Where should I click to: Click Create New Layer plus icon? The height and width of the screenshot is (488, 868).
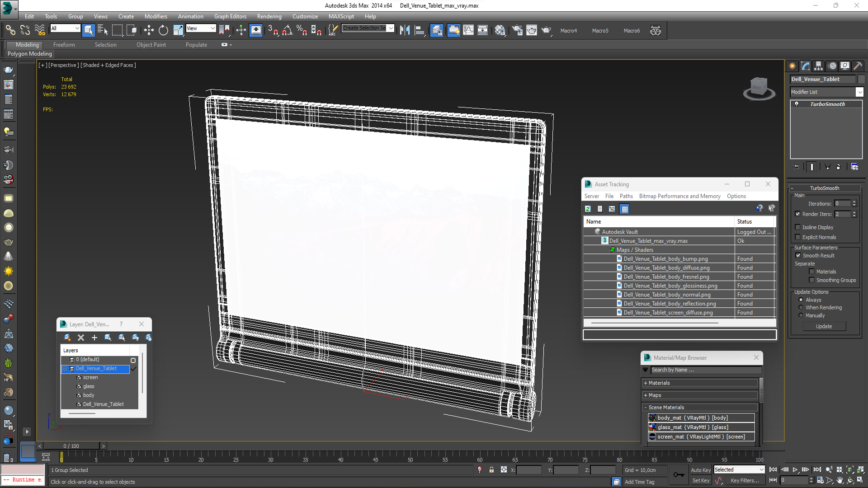coord(94,338)
